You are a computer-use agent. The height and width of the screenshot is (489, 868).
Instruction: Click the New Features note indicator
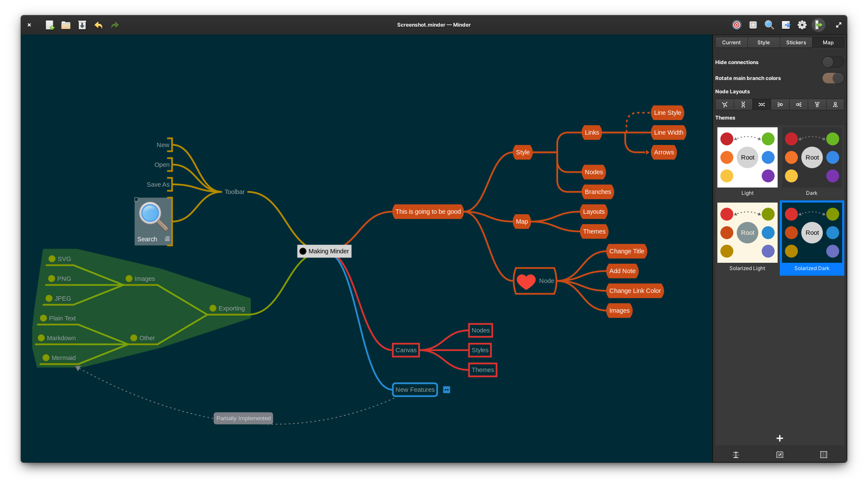pyautogui.click(x=446, y=390)
